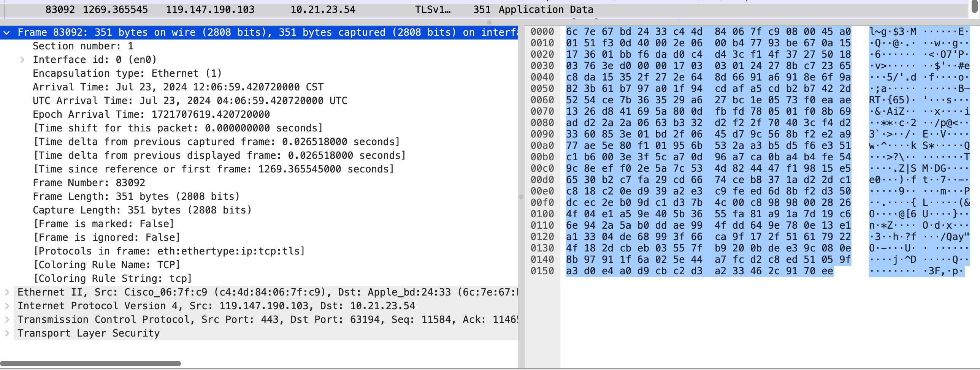Expand the Ethernet II section
The image size is (980, 370).
pyautogui.click(x=7, y=293)
